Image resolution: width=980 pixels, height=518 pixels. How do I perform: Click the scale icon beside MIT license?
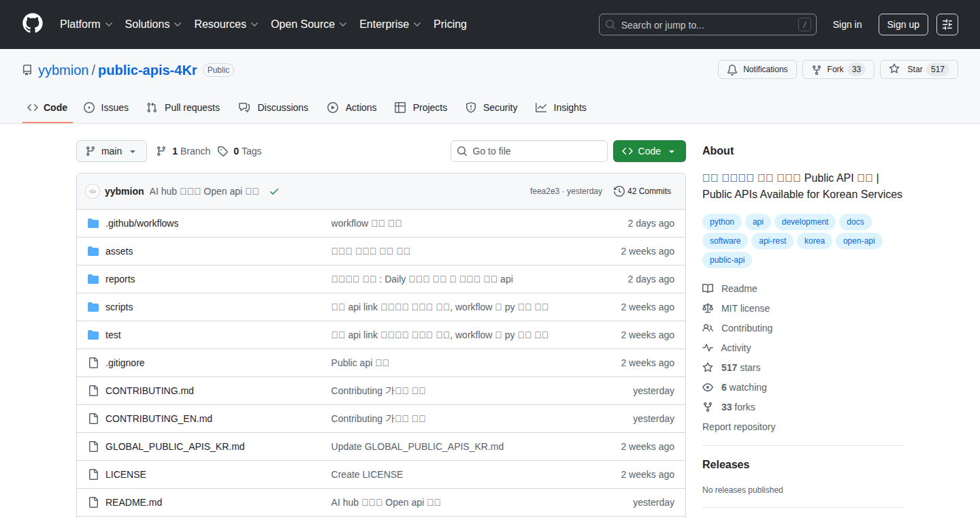pos(708,308)
